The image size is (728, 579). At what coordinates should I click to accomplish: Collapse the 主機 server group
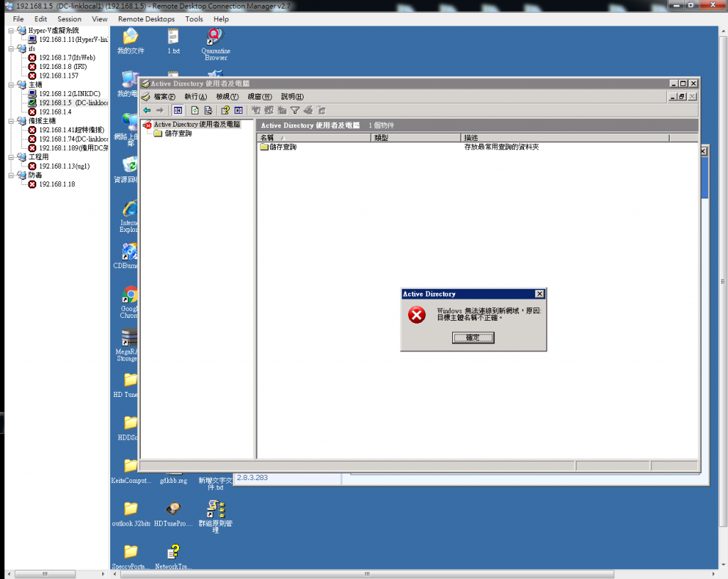(11, 85)
